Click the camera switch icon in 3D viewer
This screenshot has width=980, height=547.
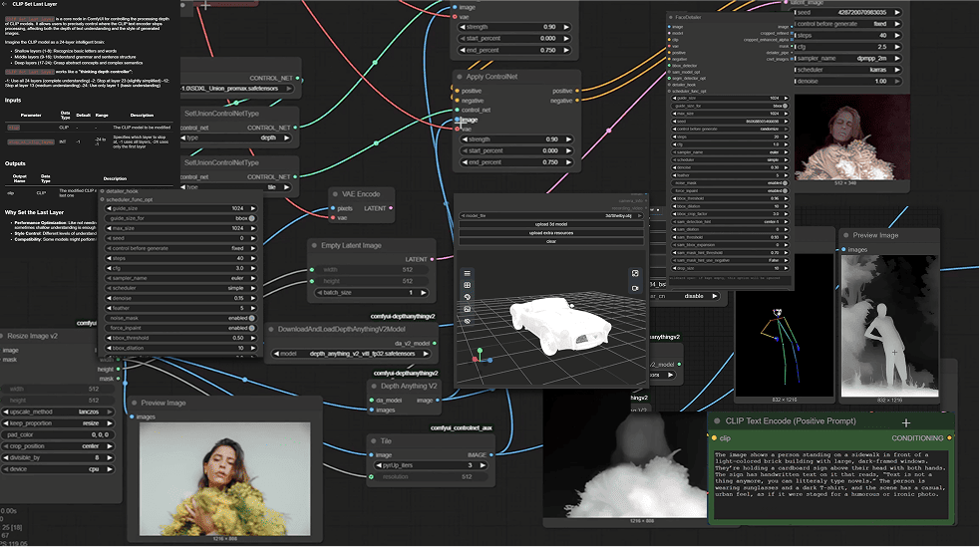pos(635,273)
